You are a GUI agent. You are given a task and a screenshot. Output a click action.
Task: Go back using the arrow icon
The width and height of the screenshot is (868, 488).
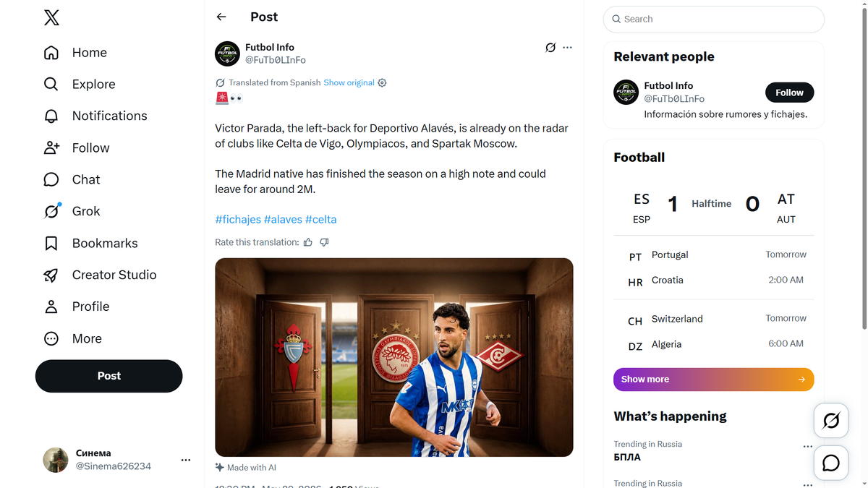pyautogui.click(x=221, y=17)
